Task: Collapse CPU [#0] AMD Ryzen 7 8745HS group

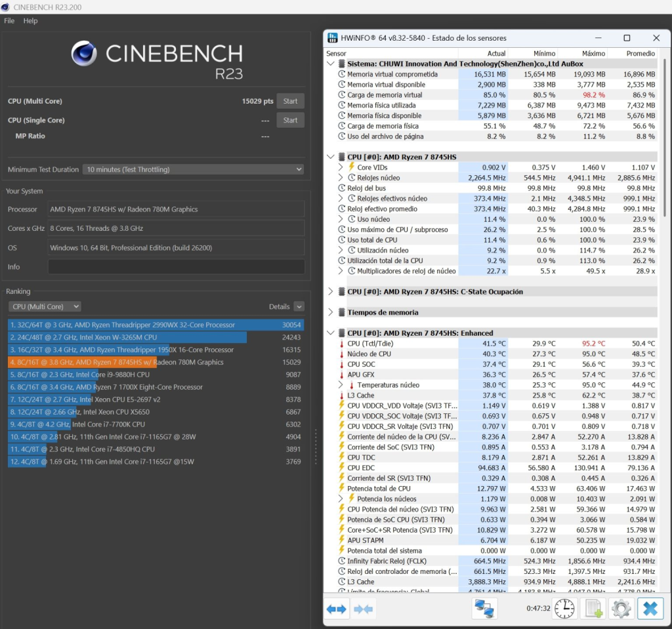Action: (331, 157)
